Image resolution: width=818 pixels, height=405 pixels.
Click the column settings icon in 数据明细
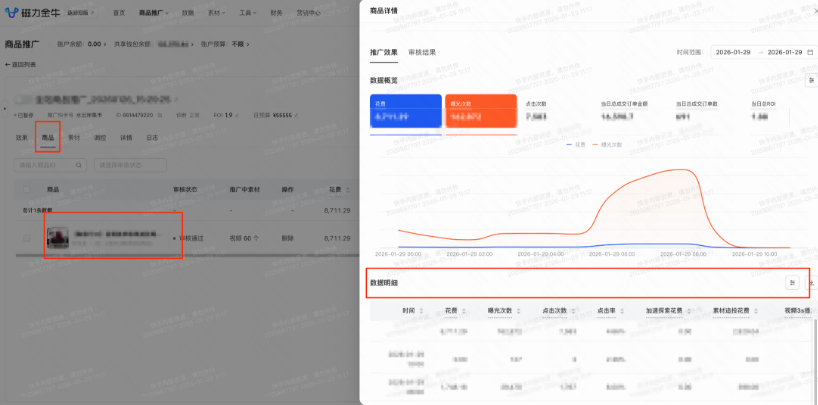792,282
